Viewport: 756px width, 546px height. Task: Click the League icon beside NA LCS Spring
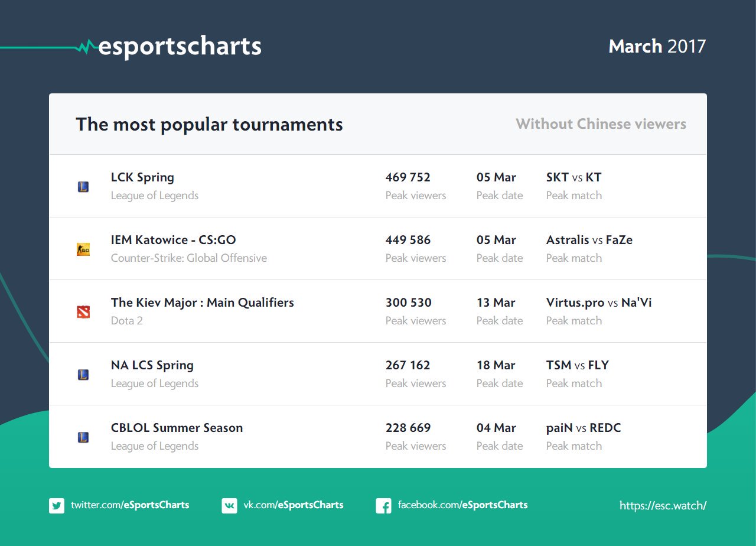pos(83,375)
